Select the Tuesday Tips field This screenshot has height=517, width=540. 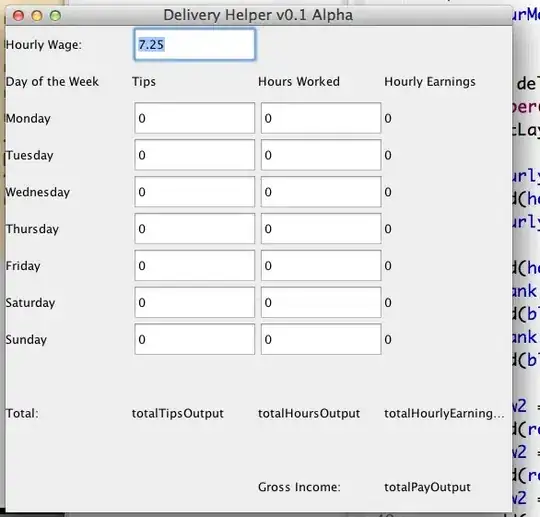click(195, 155)
